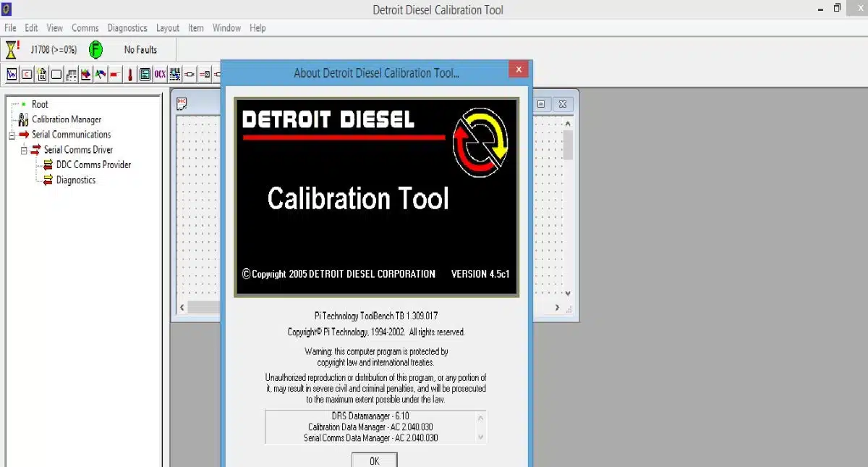Collapse the Serial Communications tree node
This screenshot has width=868, height=467.
click(x=12, y=135)
